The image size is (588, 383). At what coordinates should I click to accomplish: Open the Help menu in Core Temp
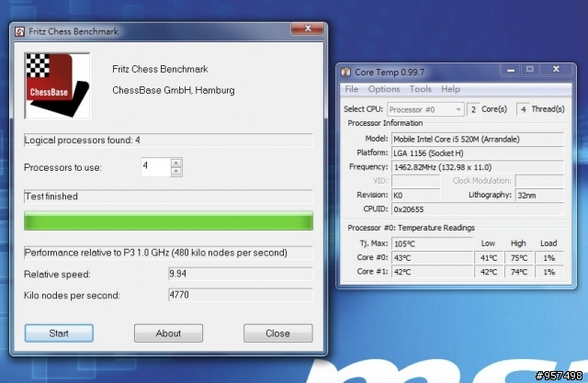click(450, 89)
